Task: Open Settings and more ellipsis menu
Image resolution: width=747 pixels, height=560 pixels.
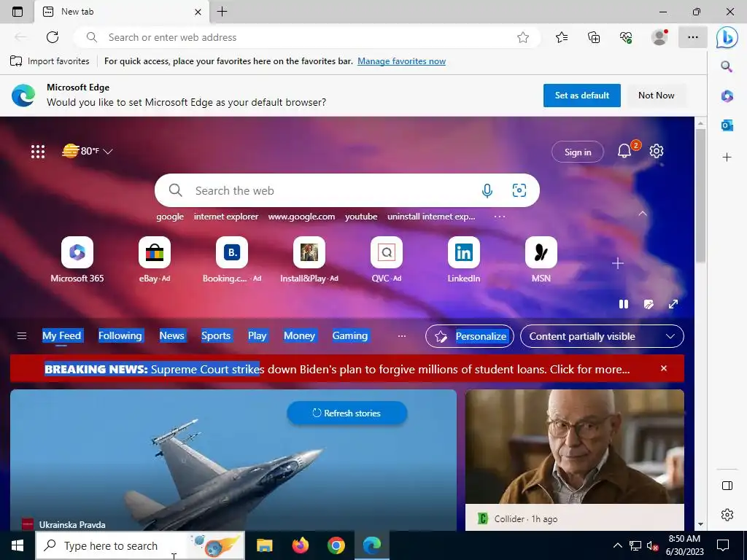Action: (693, 37)
